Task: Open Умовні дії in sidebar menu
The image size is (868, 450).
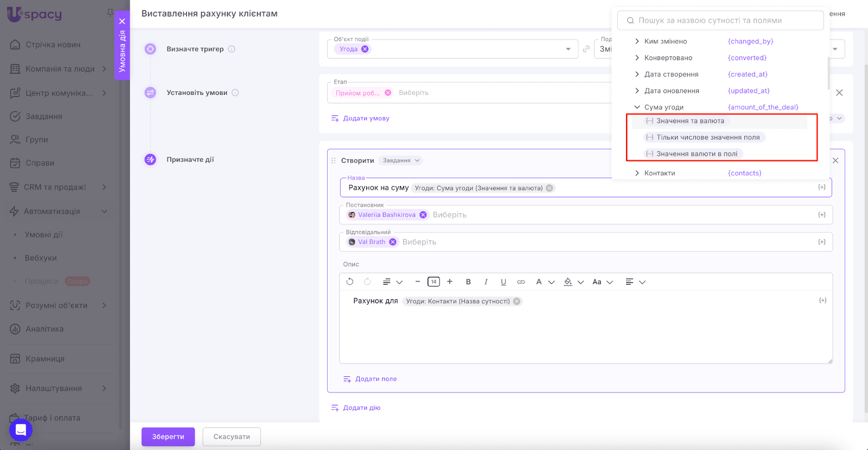Action: (x=43, y=235)
